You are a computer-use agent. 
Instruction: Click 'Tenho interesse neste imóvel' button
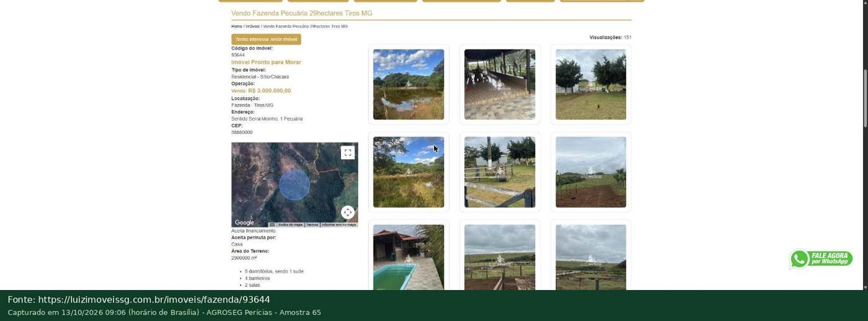(x=266, y=39)
